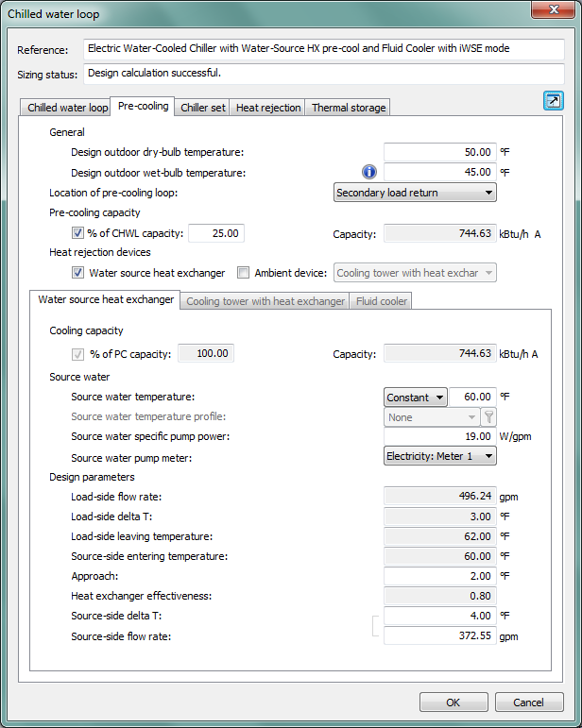The image size is (582, 728).
Task: Enable the Ambient device checkbox
Action: click(x=244, y=273)
